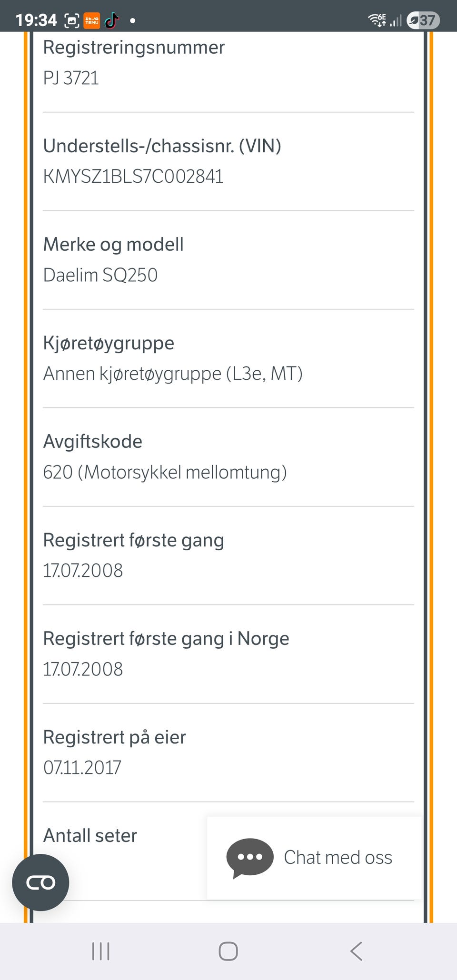The width and height of the screenshot is (457, 980).
Task: Tap the Temu notification icon
Action: pyautogui.click(x=92, y=20)
